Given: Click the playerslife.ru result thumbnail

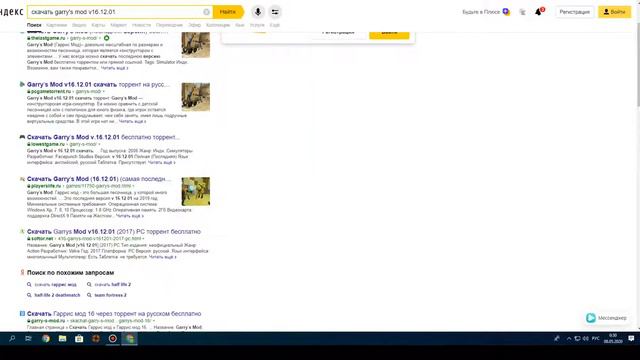Looking at the screenshot, I should [x=196, y=191].
